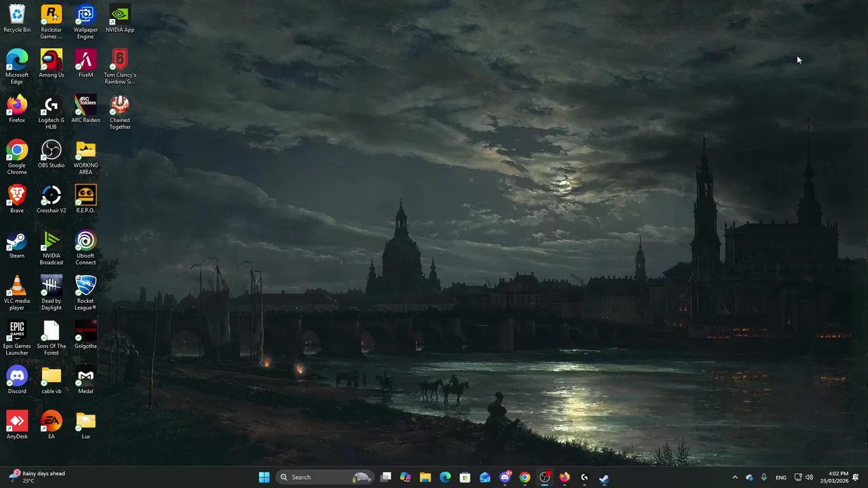Select Dead by Daylight desktop icon

(x=52, y=293)
